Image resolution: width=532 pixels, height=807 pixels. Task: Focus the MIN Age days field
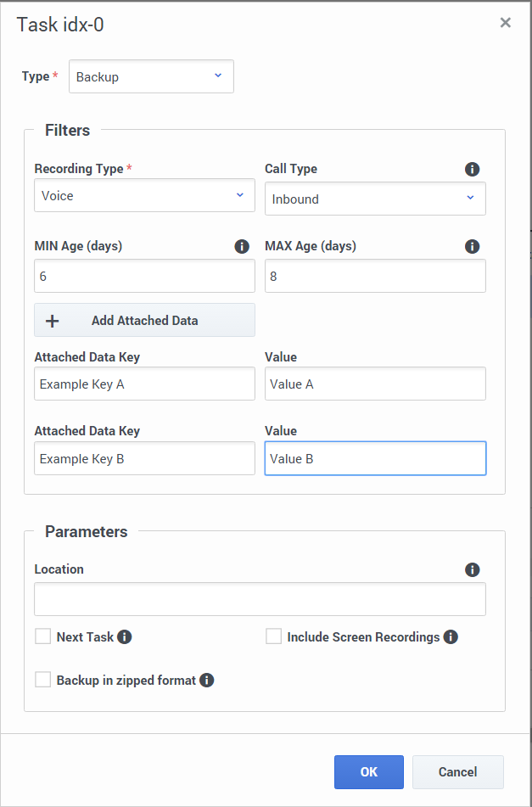click(144, 277)
